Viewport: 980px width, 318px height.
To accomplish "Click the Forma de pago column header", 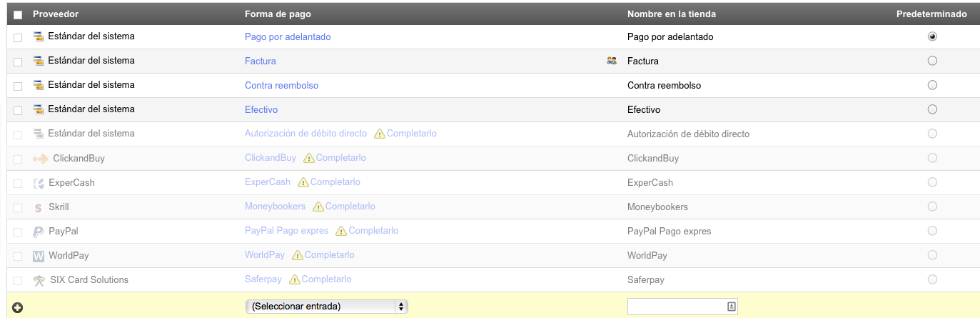I will [x=278, y=14].
